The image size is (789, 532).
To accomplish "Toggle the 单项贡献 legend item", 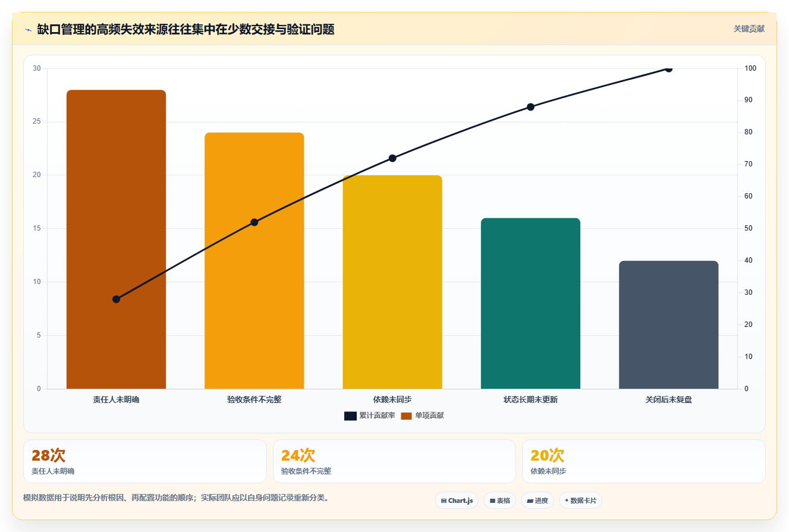I will pos(422,415).
